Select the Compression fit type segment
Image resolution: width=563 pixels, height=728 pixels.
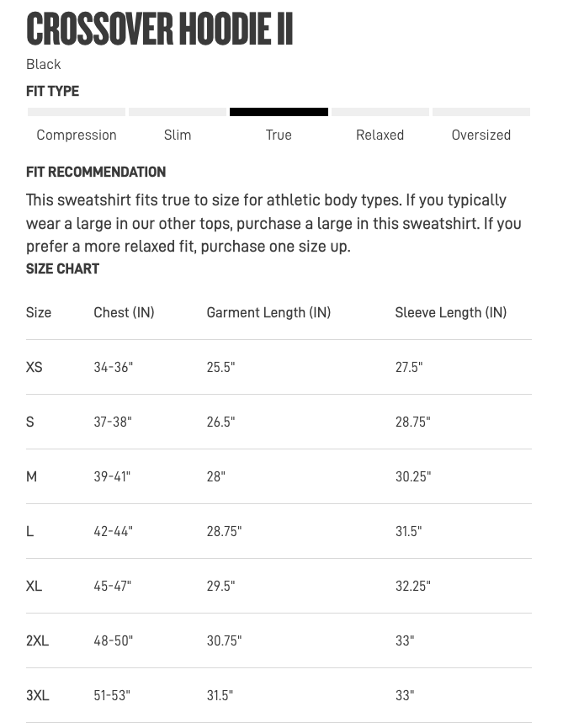coord(77,112)
